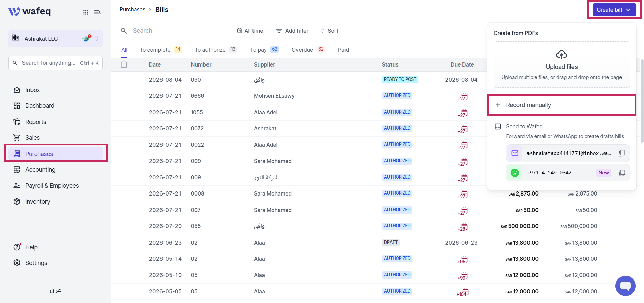Screen dimensions: 644x303
Task: Open the All time date filter
Action: point(250,31)
